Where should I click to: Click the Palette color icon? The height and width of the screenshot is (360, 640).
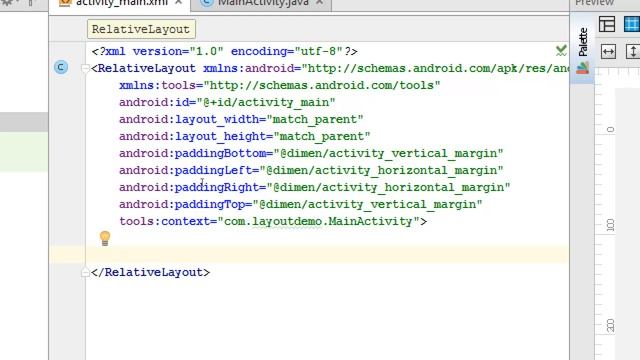click(582, 68)
